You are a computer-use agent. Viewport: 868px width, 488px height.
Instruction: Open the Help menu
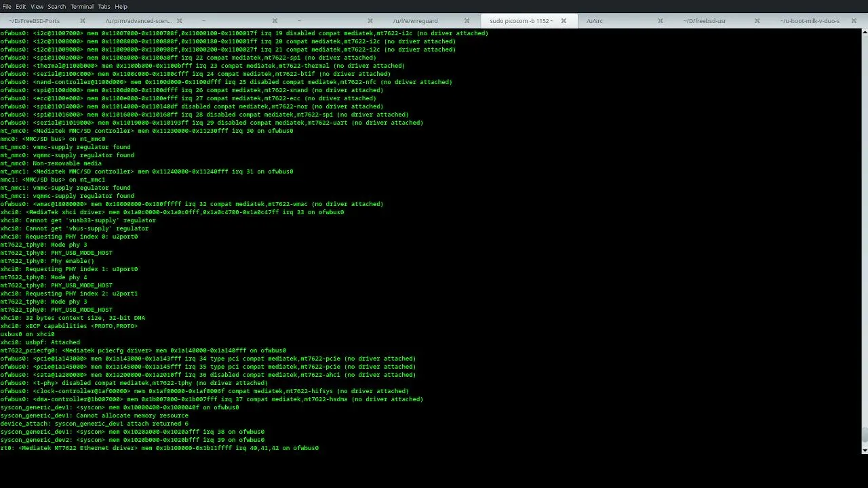click(x=121, y=6)
